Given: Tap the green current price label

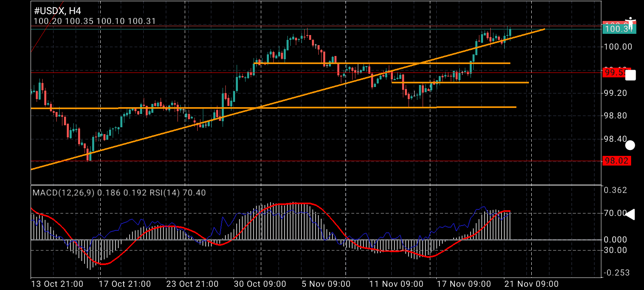Looking at the screenshot, I should 619,28.
